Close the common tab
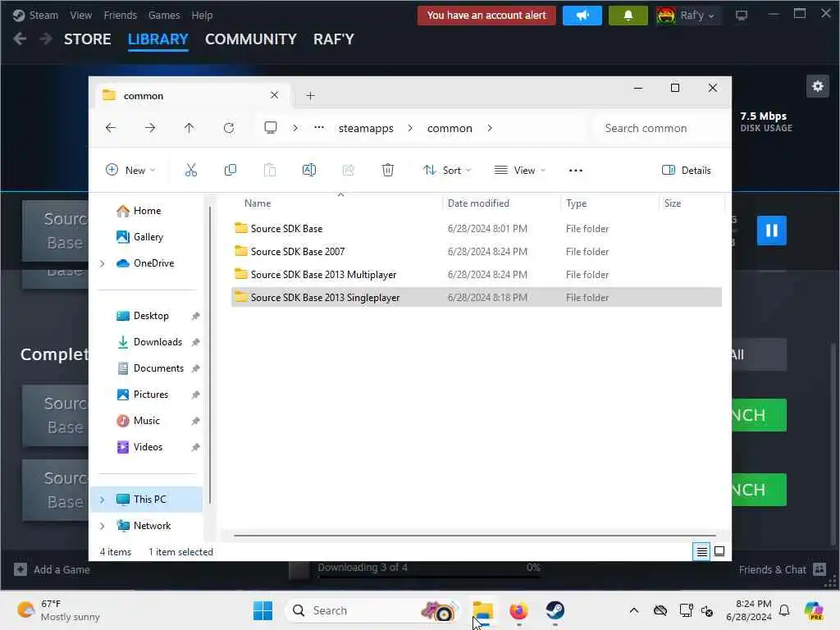 point(274,95)
